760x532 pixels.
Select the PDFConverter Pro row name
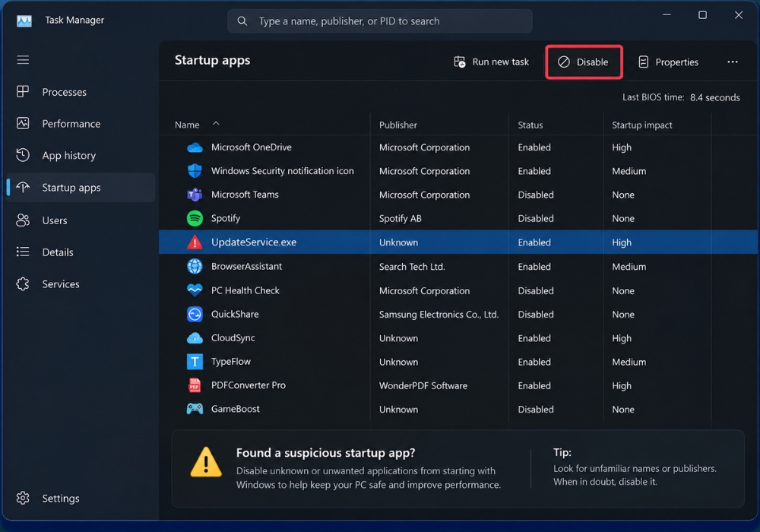click(249, 385)
